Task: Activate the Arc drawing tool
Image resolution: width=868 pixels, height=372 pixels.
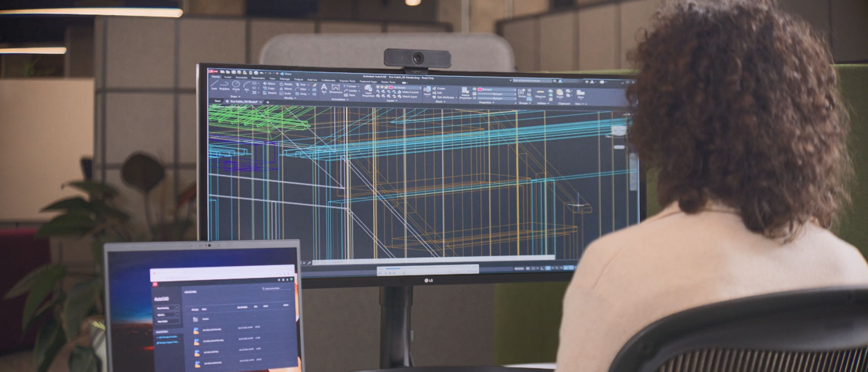Action: (246, 86)
